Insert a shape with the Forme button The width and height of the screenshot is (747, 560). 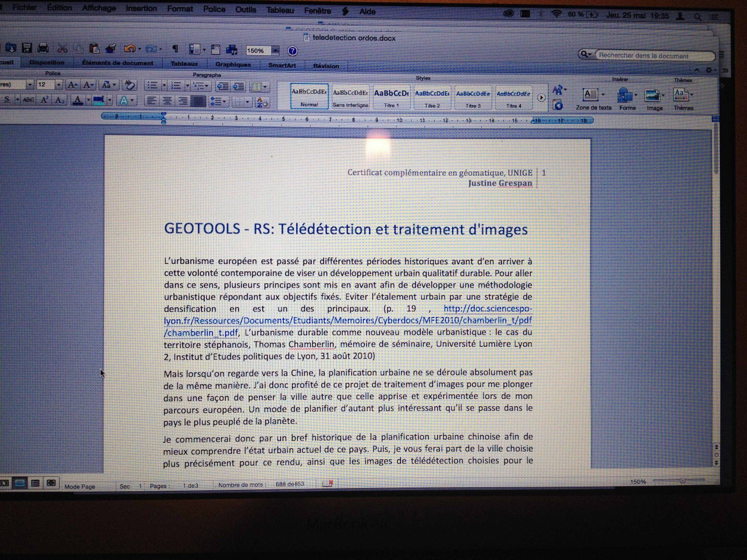627,99
